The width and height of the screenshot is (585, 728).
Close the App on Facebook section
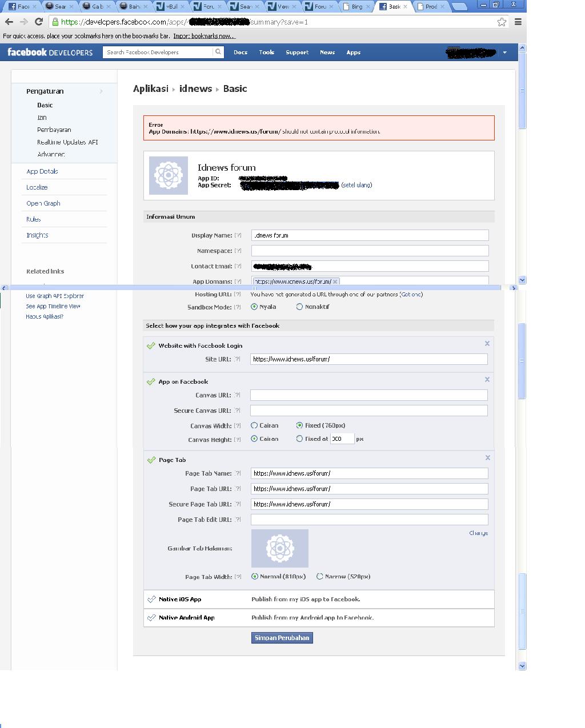tap(487, 380)
